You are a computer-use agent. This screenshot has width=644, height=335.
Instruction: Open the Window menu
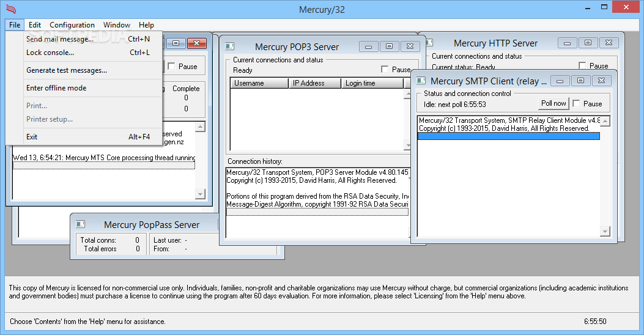(117, 25)
